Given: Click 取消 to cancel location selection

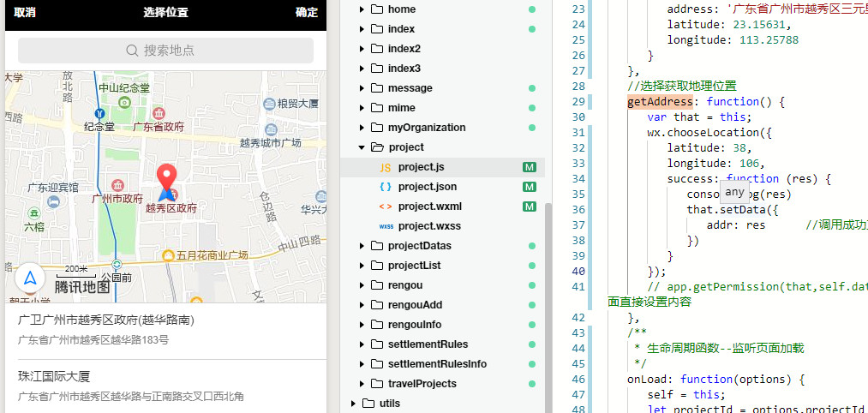Looking at the screenshot, I should click(25, 12).
